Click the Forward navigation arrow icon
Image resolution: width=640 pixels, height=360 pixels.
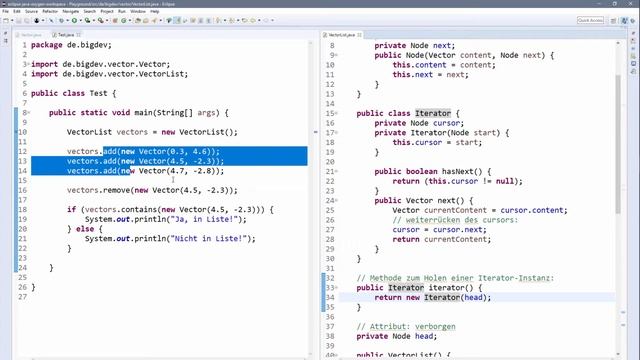[266, 20]
